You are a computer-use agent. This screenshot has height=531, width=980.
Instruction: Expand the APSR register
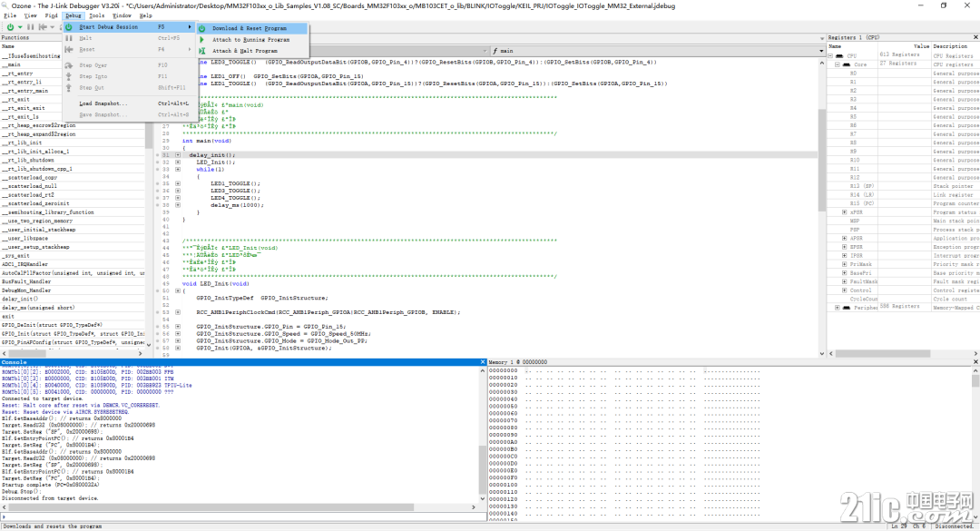pyautogui.click(x=845, y=239)
